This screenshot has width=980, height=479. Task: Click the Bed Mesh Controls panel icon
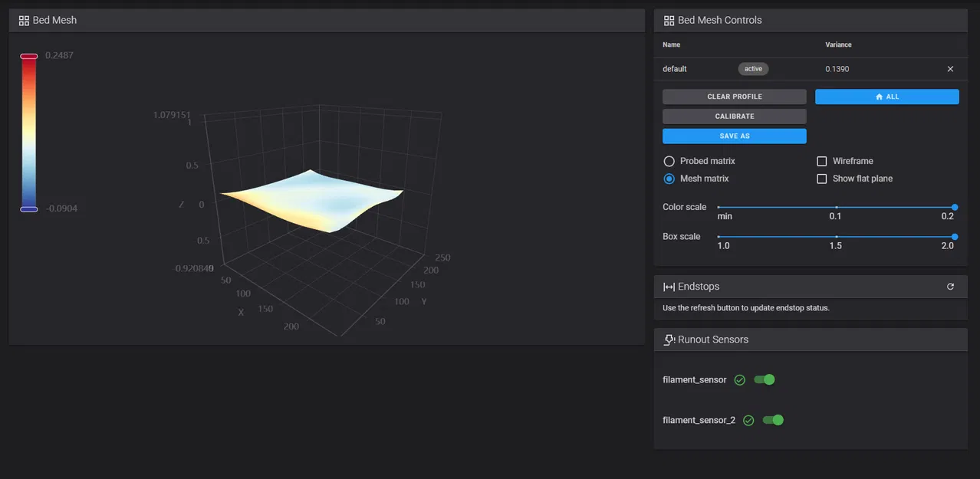(669, 21)
